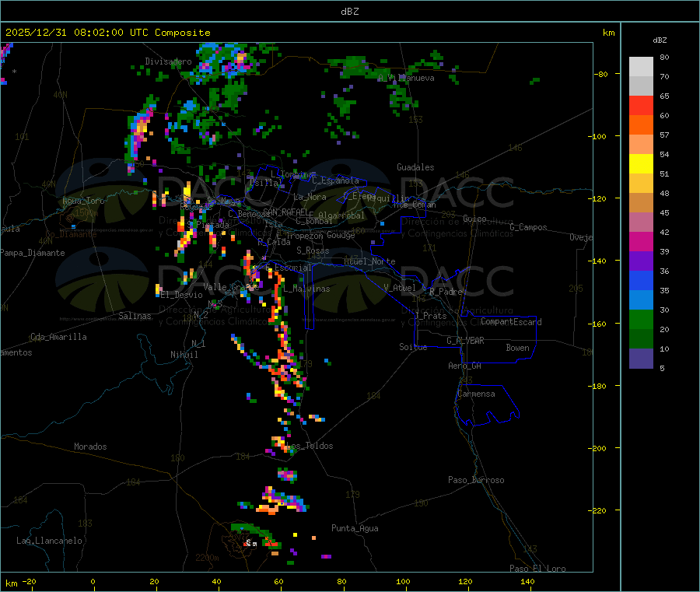
Task: Select the 36 dBZ blue legend swatch
Action: [641, 280]
